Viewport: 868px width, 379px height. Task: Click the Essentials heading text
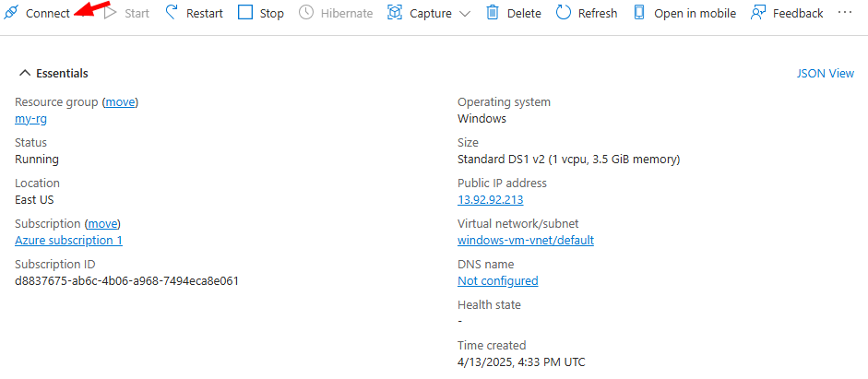62,73
